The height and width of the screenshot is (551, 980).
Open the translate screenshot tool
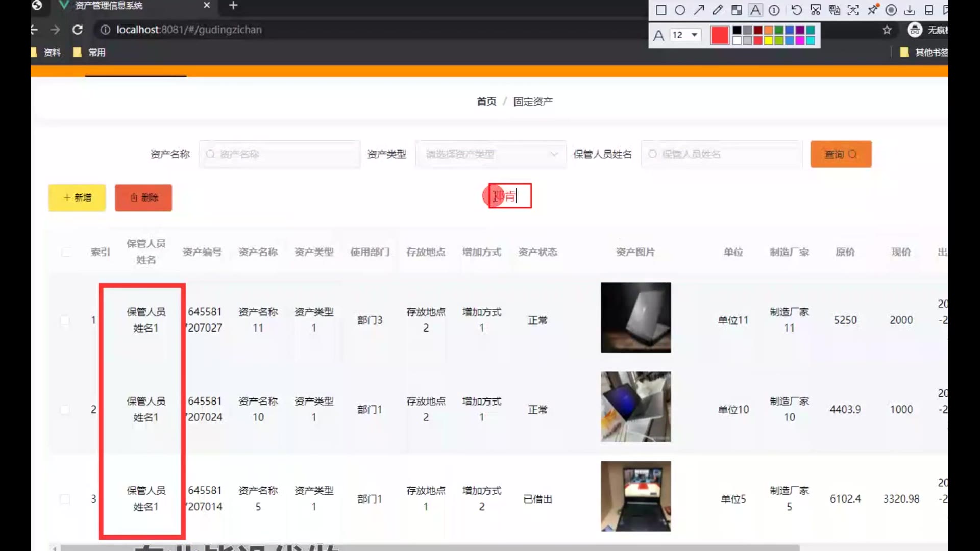point(835,10)
